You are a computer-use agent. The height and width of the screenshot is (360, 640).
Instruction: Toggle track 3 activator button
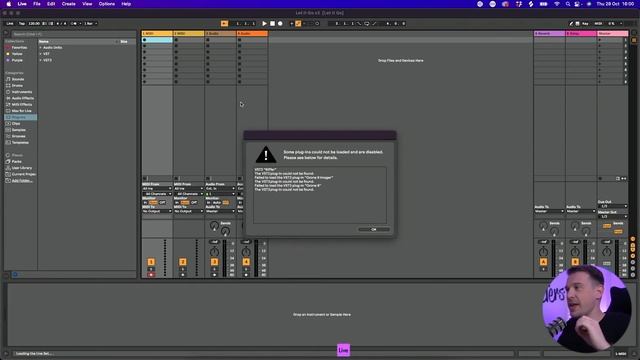coord(214,262)
